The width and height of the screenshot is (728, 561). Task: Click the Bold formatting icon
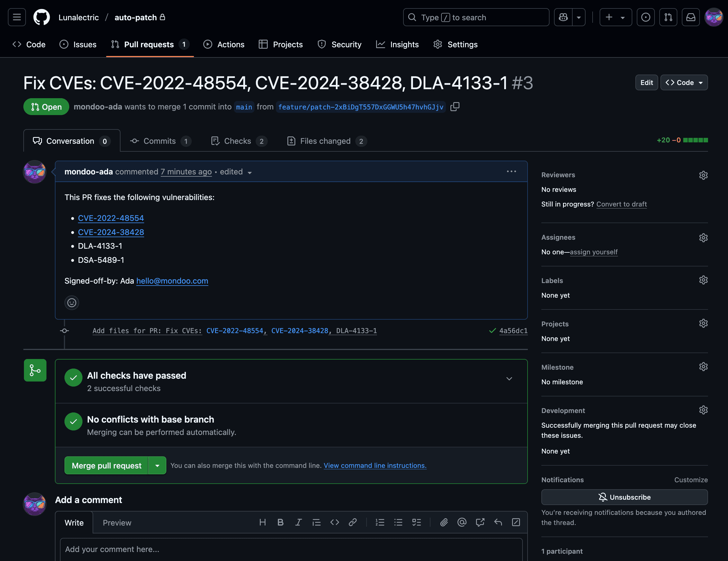[x=280, y=522]
